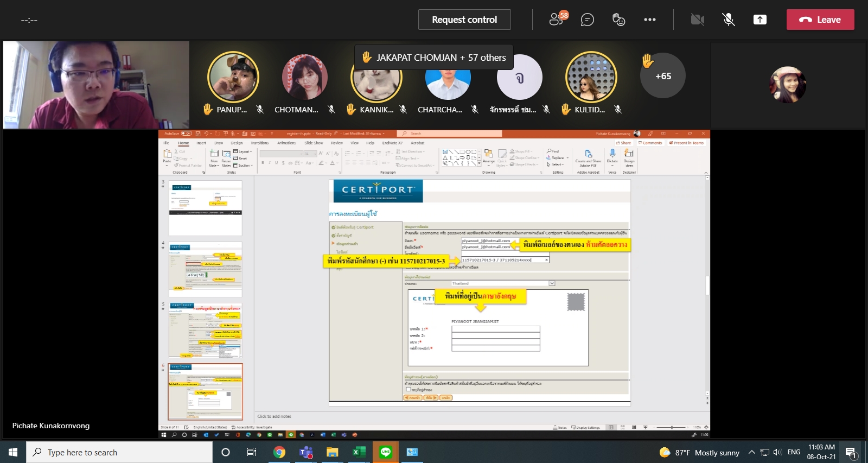Expand the Section dropdown in PowerPoint
Viewport: 868px width, 463px height.
click(x=244, y=166)
